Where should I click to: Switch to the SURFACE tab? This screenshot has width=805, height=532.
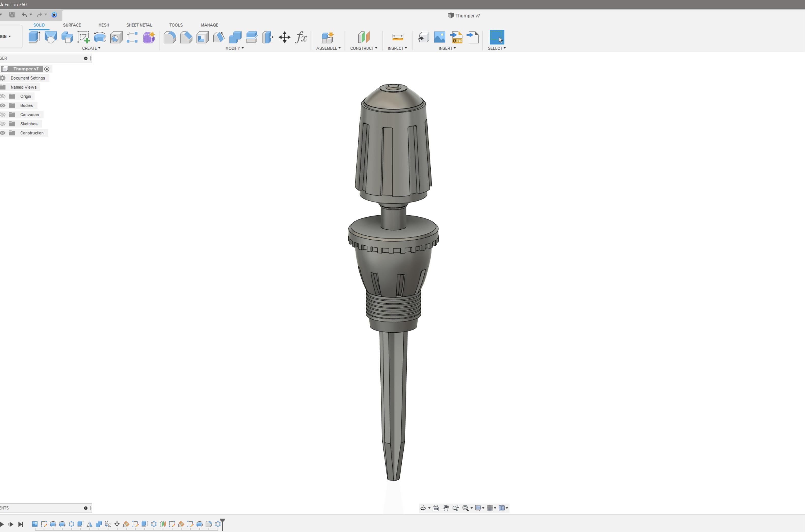pos(72,25)
